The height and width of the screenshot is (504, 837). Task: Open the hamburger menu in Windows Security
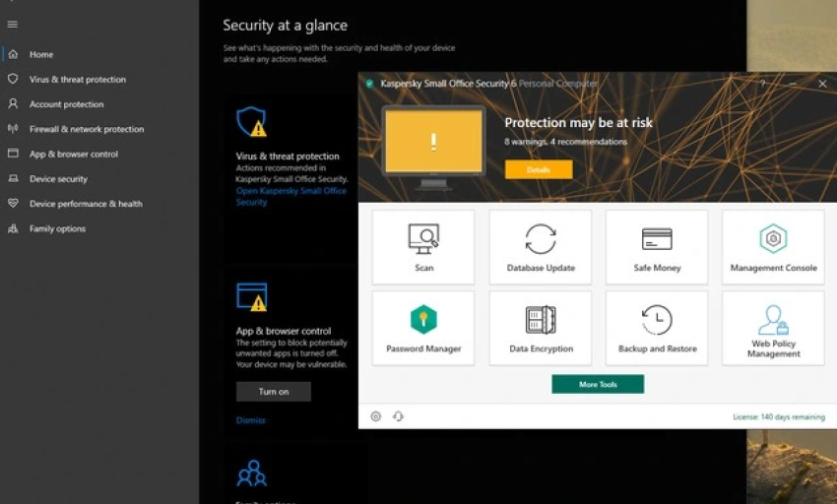click(x=13, y=25)
